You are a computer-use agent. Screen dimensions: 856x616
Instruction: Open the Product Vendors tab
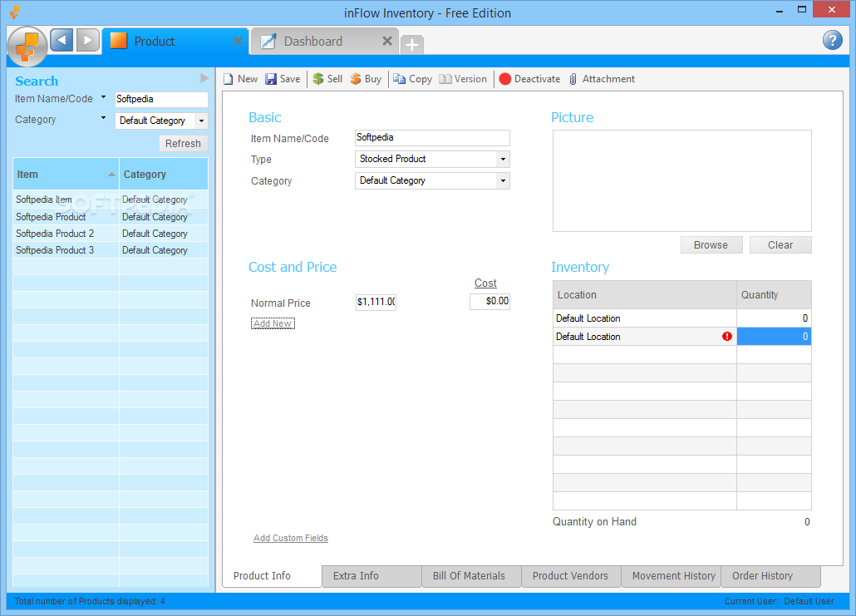(x=570, y=575)
